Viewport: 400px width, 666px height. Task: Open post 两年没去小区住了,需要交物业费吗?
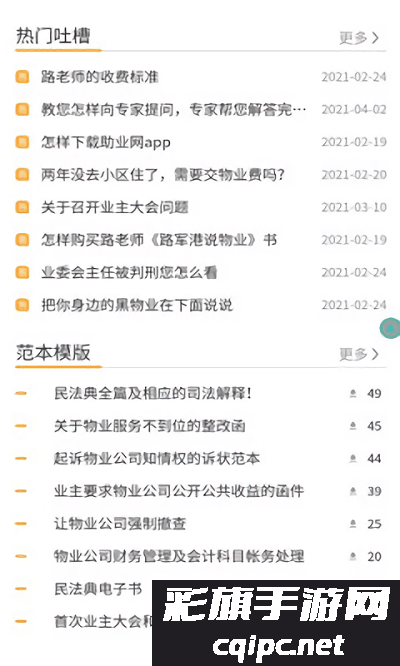pyautogui.click(x=163, y=175)
